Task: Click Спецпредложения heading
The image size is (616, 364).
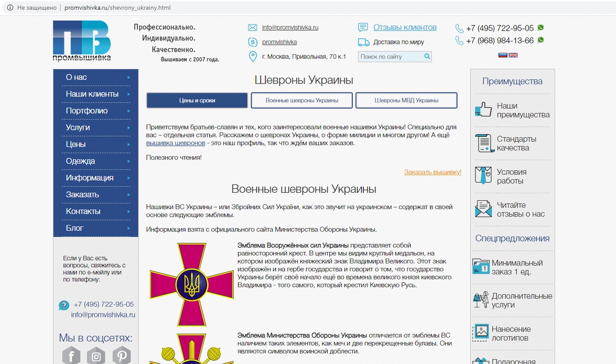Action: pyautogui.click(x=512, y=238)
